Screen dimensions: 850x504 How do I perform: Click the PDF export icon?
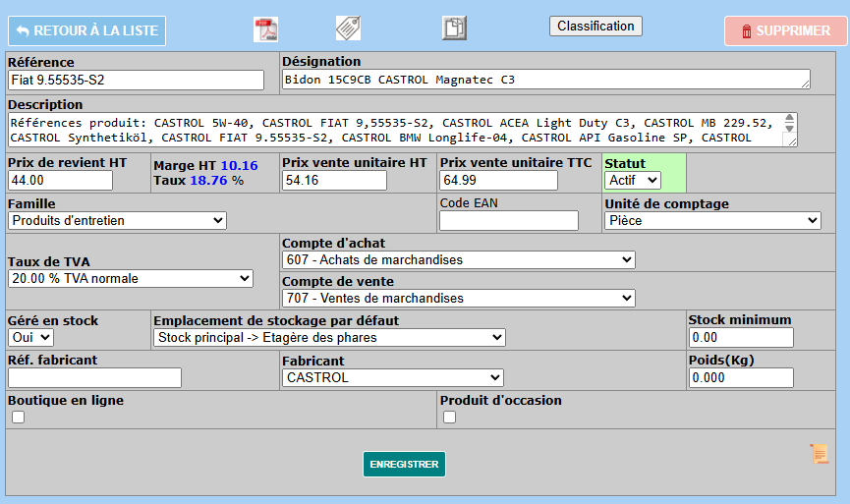pos(266,29)
